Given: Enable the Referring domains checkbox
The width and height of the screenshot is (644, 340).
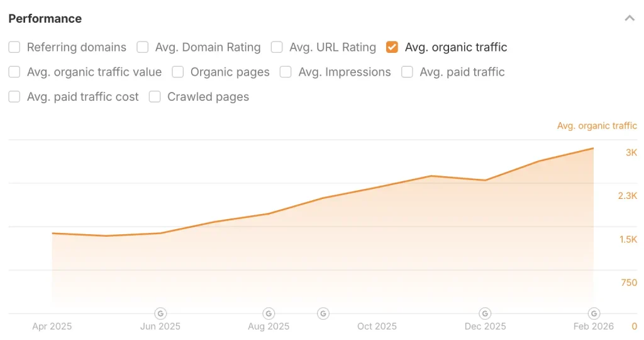Looking at the screenshot, I should point(14,47).
